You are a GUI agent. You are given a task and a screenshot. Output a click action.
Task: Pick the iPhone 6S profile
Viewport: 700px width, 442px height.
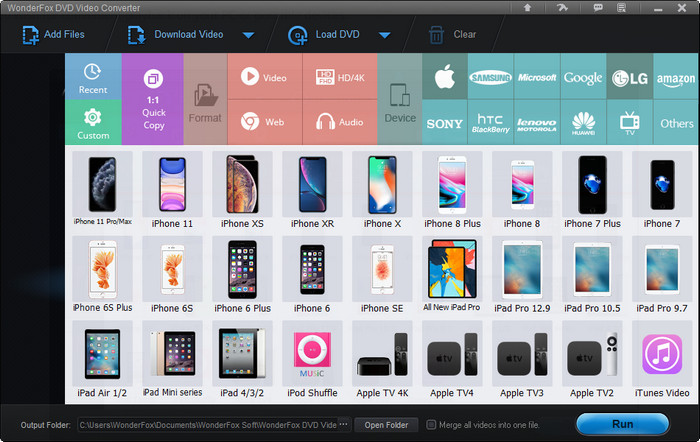(172, 274)
